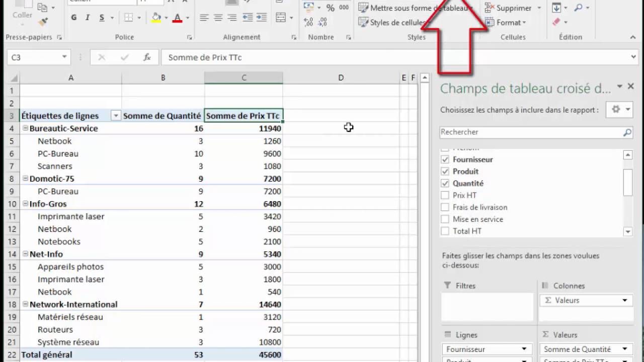Align text left

(x=204, y=18)
